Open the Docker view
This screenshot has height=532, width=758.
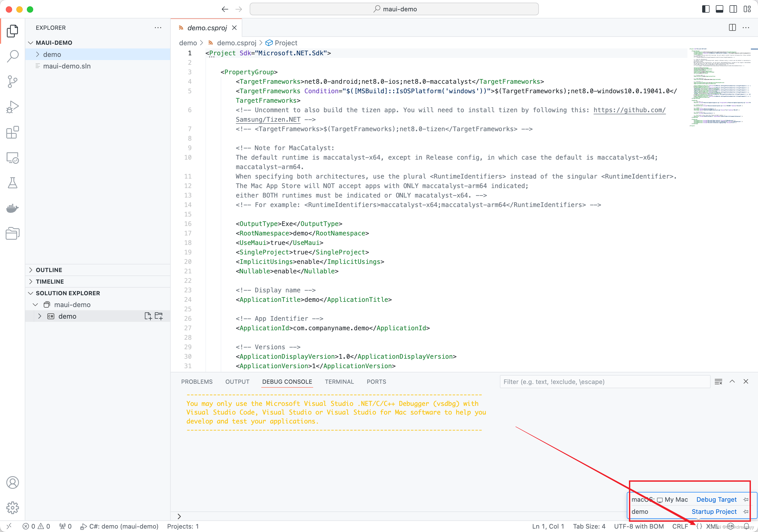(13, 208)
